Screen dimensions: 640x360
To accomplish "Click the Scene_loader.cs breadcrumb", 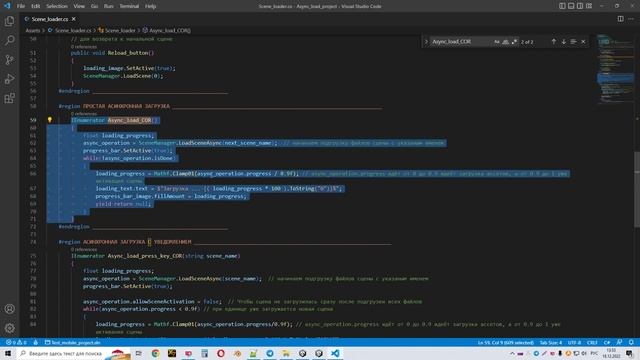I will pos(73,31).
